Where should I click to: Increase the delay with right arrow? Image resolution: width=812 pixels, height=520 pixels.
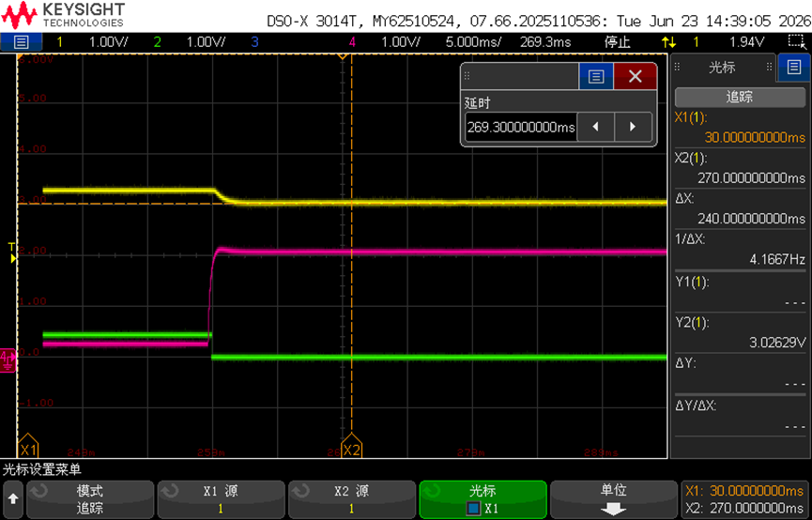pos(633,127)
